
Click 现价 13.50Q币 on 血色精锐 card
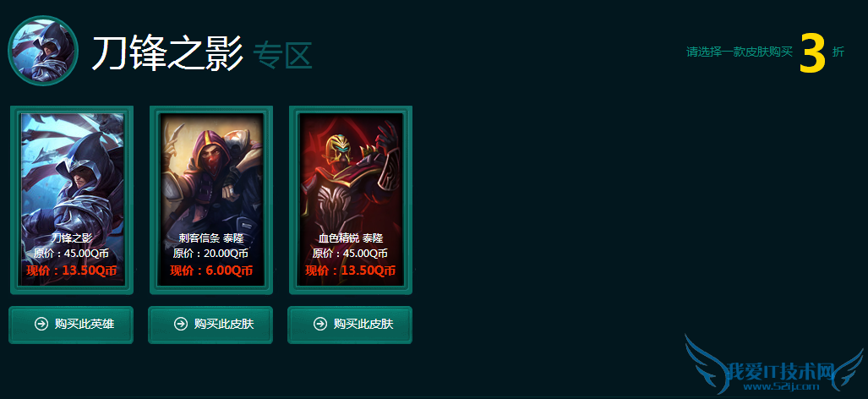351,271
